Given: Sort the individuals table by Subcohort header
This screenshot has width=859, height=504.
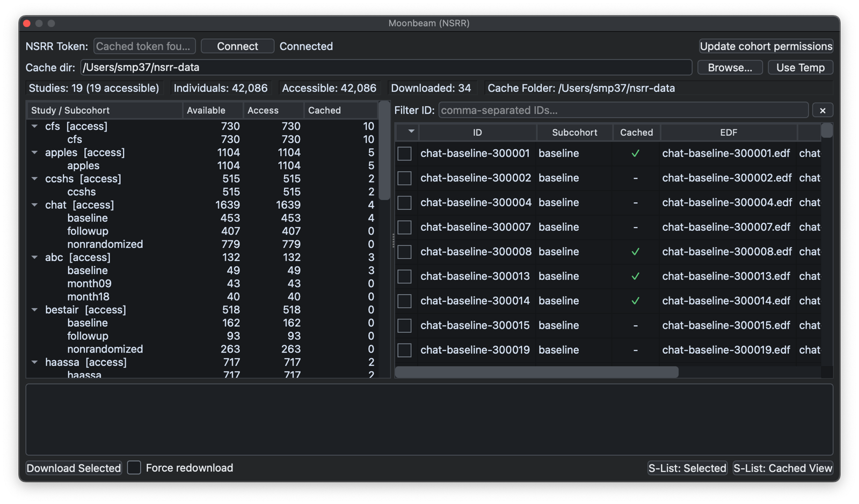Looking at the screenshot, I should (x=574, y=132).
